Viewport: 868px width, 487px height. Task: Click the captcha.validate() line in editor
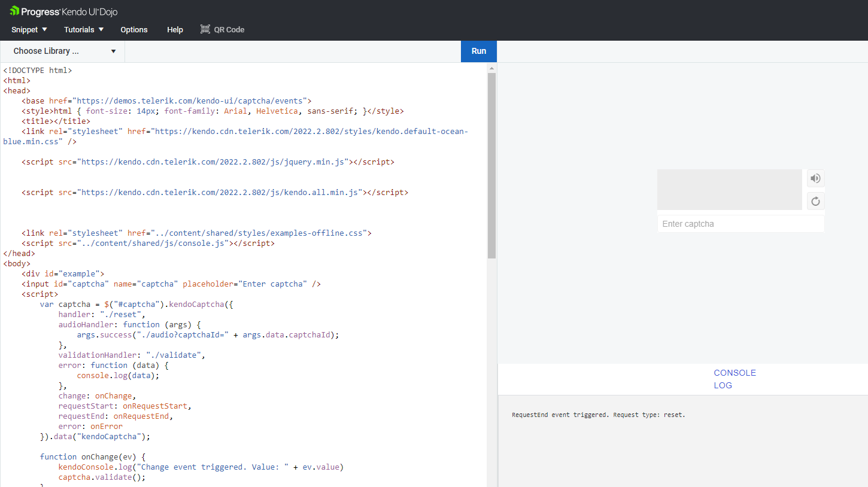tap(102, 477)
